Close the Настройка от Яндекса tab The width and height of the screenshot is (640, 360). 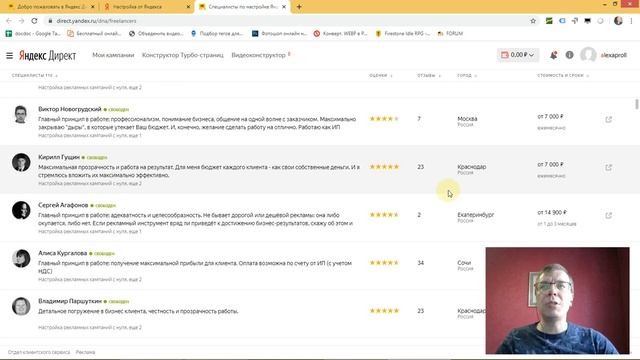tap(188, 7)
